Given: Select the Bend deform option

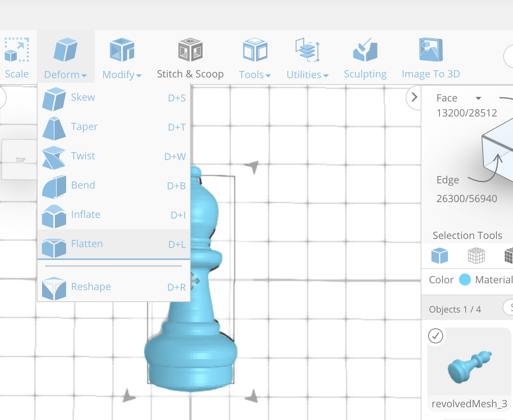Looking at the screenshot, I should (x=114, y=186).
